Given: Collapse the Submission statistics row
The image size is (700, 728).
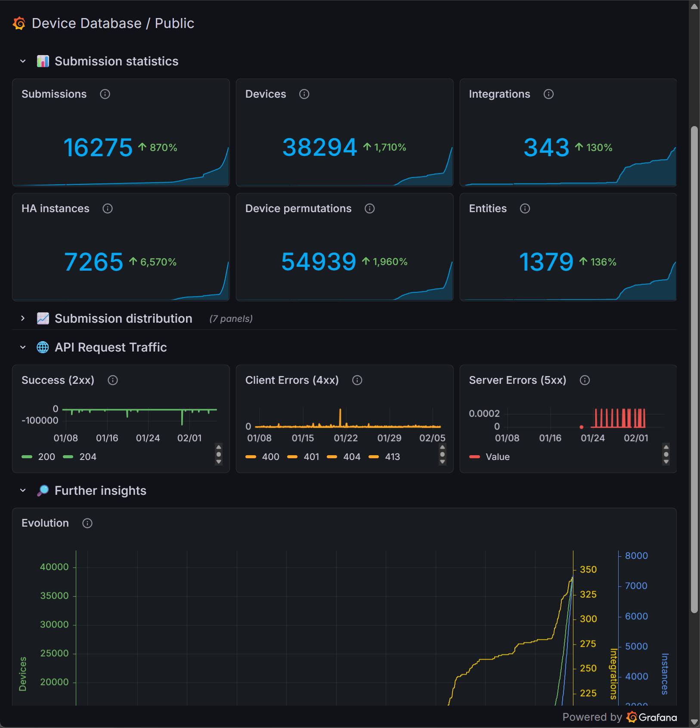Looking at the screenshot, I should pyautogui.click(x=23, y=61).
